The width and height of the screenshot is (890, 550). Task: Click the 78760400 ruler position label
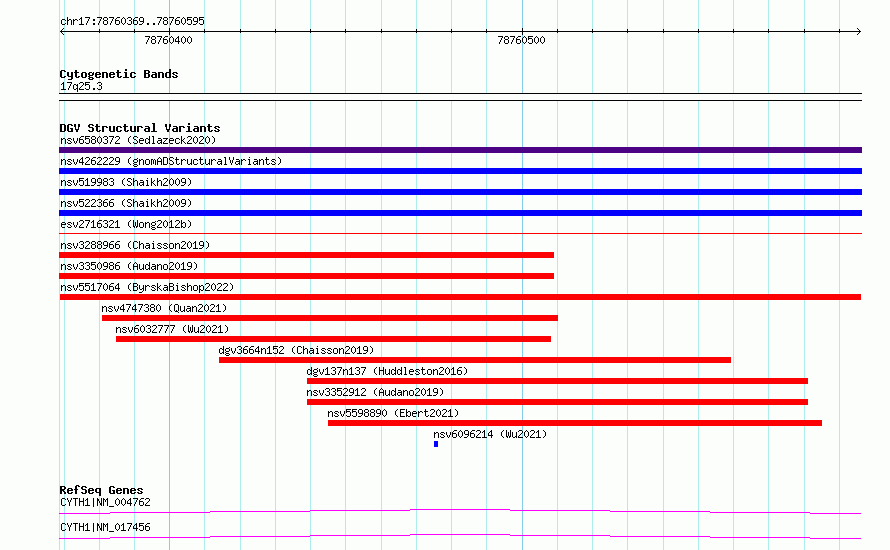[169, 40]
